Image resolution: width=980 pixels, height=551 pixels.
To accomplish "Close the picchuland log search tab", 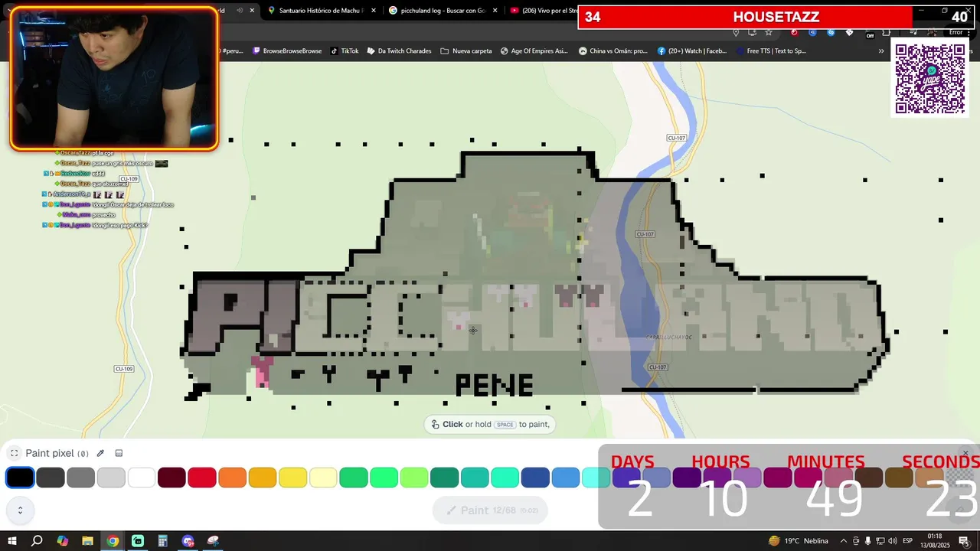I will pos(495,11).
